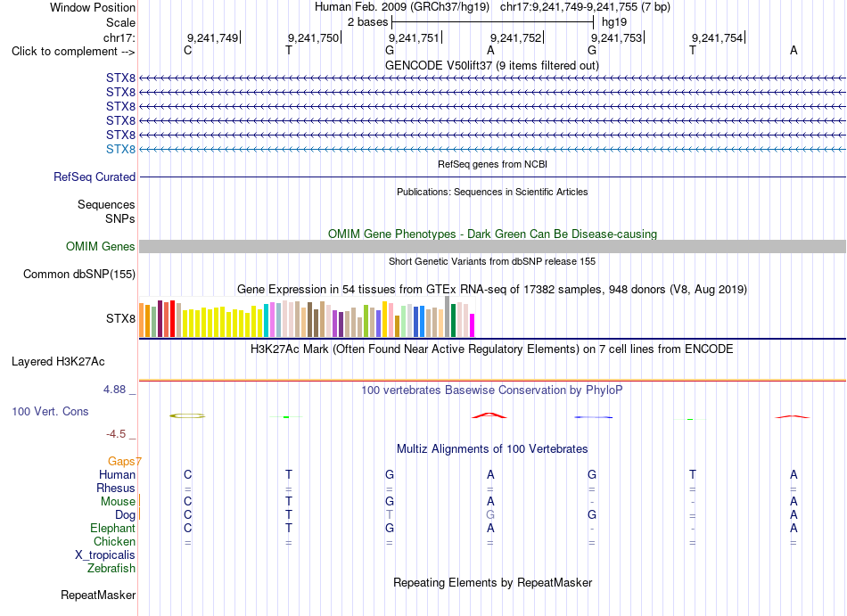
Task: Click the GTEx Gene Expression track title
Action: 491,289
